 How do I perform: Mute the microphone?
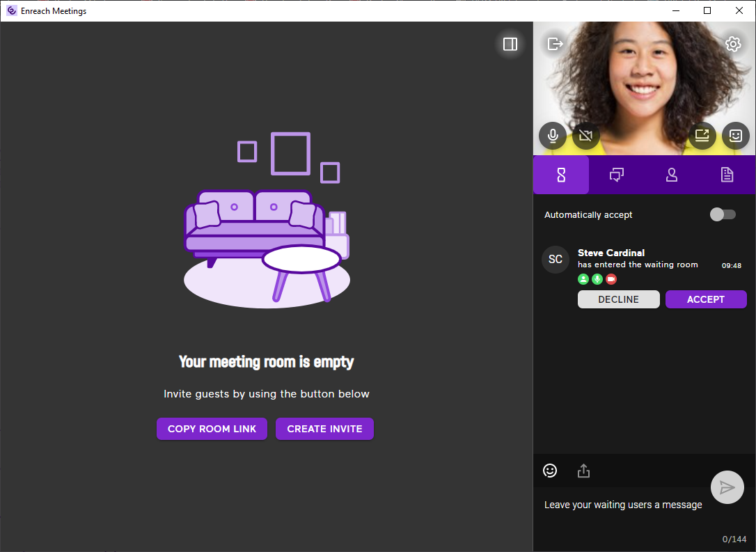(x=553, y=136)
